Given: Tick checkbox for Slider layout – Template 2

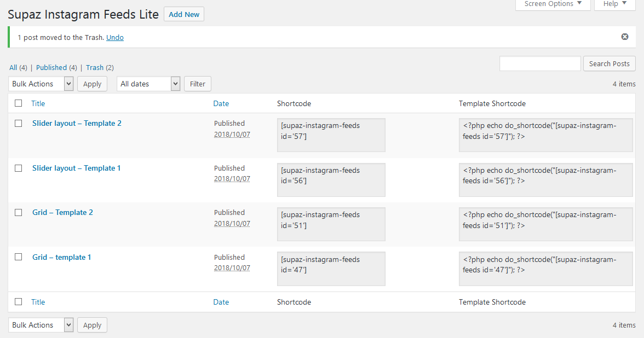Looking at the screenshot, I should [19, 124].
